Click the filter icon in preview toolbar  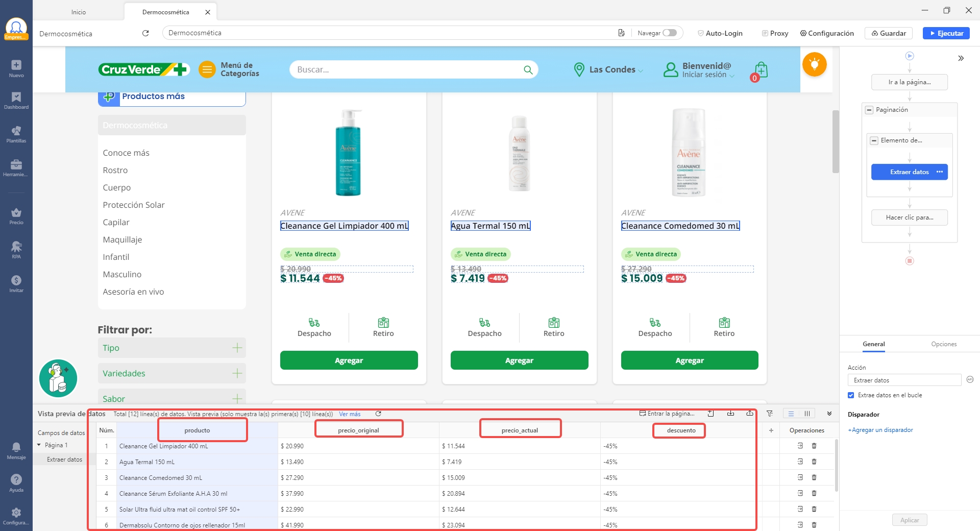[770, 414]
